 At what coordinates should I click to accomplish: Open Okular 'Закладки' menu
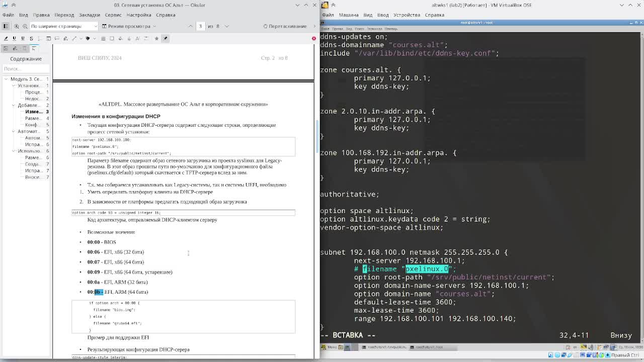point(89,15)
